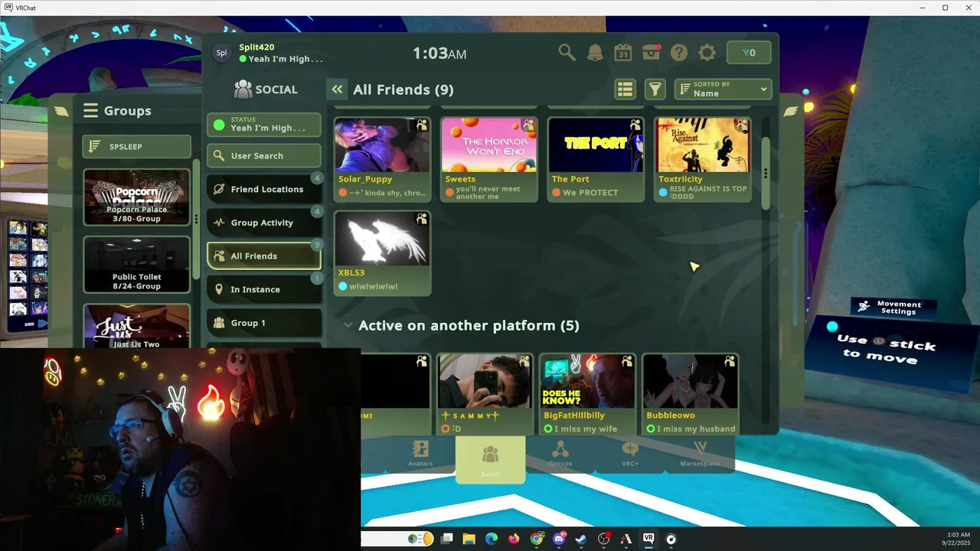The height and width of the screenshot is (551, 980).
Task: Select All Friends in sidebar
Action: point(263,256)
